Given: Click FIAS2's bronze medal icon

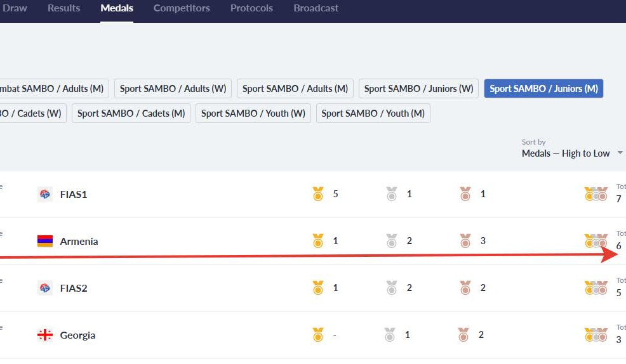Looking at the screenshot, I should coord(465,288).
